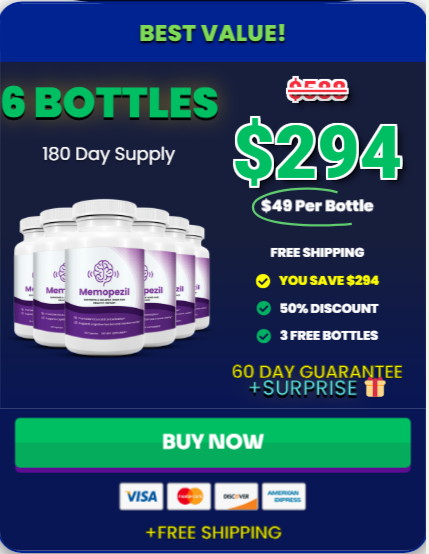This screenshot has width=429, height=554.
Task: Click the crossed-out original price
Action: (317, 89)
